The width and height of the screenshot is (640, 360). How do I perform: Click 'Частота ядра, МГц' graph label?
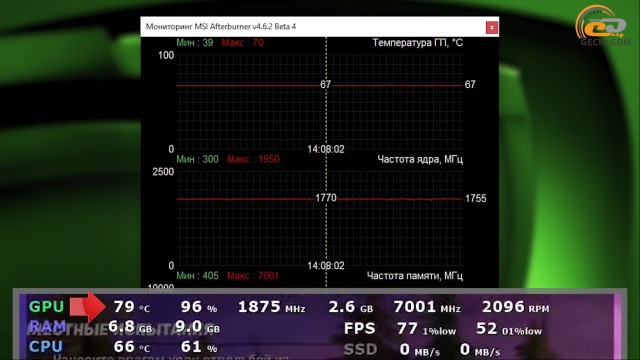pyautogui.click(x=420, y=159)
